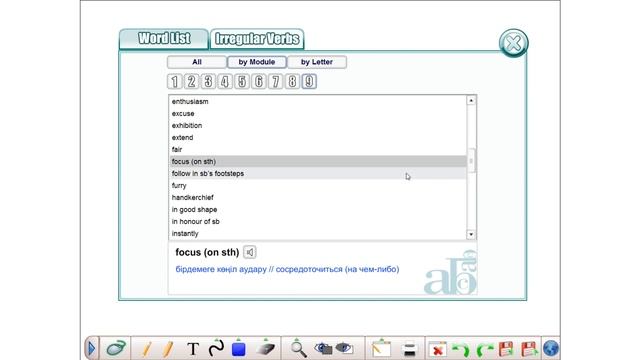
Task: Select the word "extend"
Action: tap(318, 138)
